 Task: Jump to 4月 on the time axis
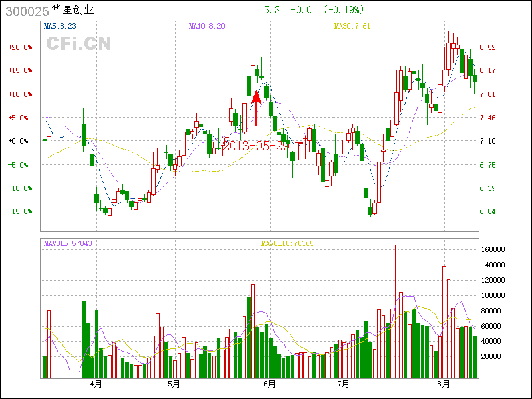point(96,384)
